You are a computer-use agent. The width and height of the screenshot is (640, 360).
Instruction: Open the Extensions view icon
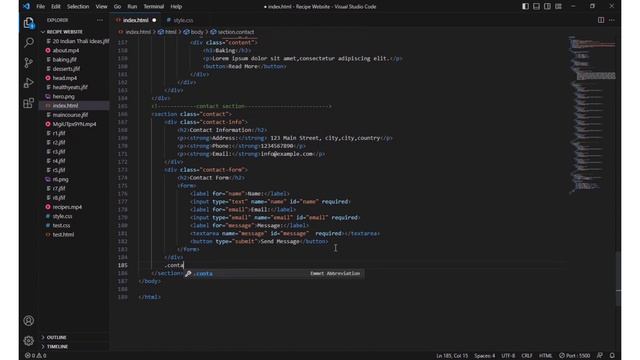tap(29, 103)
